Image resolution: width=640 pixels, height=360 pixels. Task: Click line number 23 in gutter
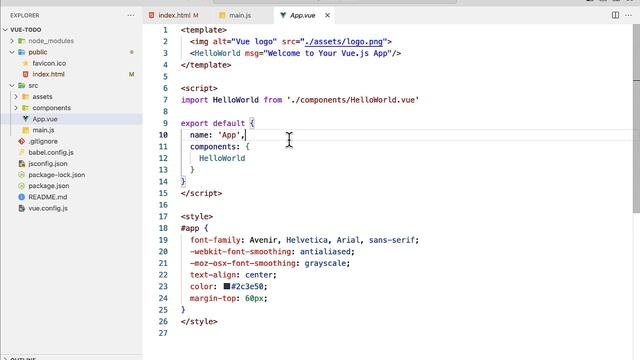click(163, 287)
